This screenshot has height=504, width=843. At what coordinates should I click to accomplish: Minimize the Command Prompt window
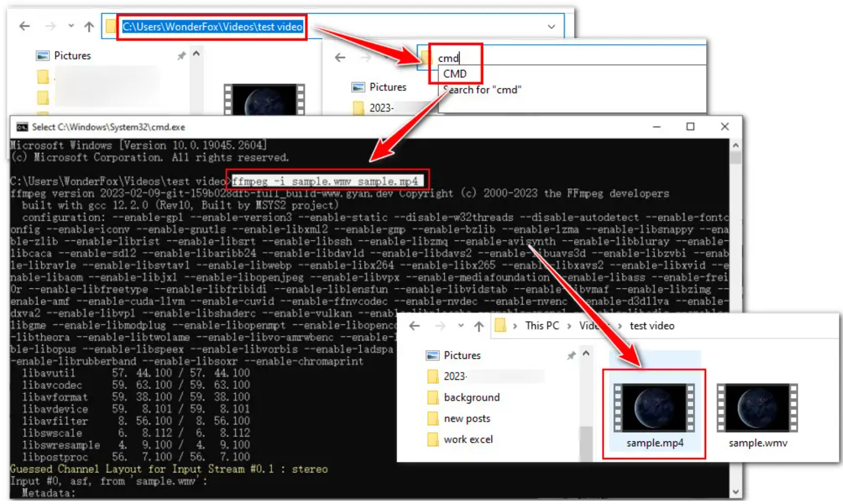(657, 127)
